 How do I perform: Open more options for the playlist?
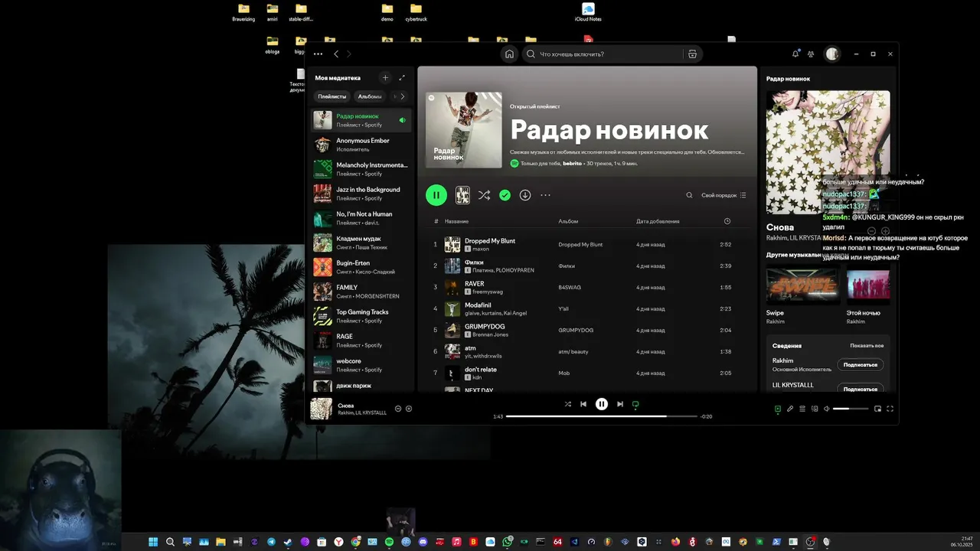(x=546, y=195)
